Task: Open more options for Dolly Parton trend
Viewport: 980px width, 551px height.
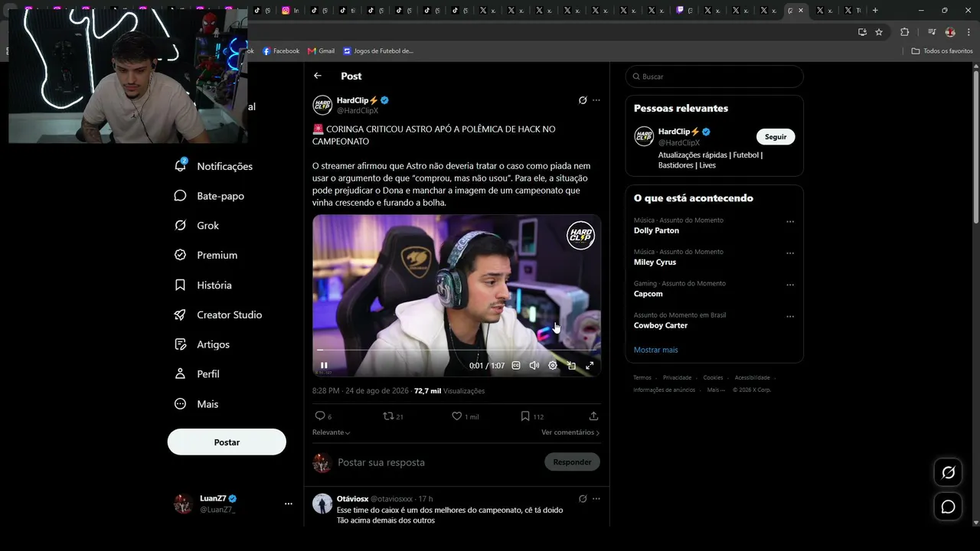Action: 790,222
